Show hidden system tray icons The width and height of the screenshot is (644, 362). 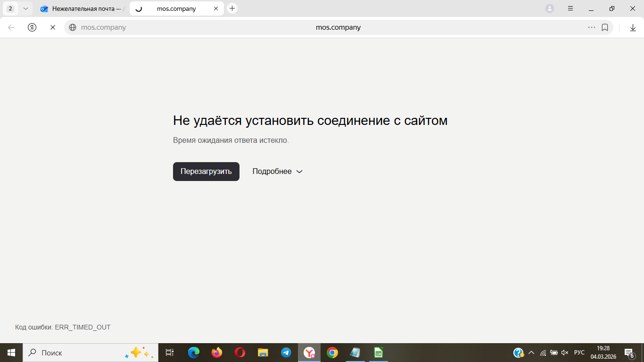(531, 353)
